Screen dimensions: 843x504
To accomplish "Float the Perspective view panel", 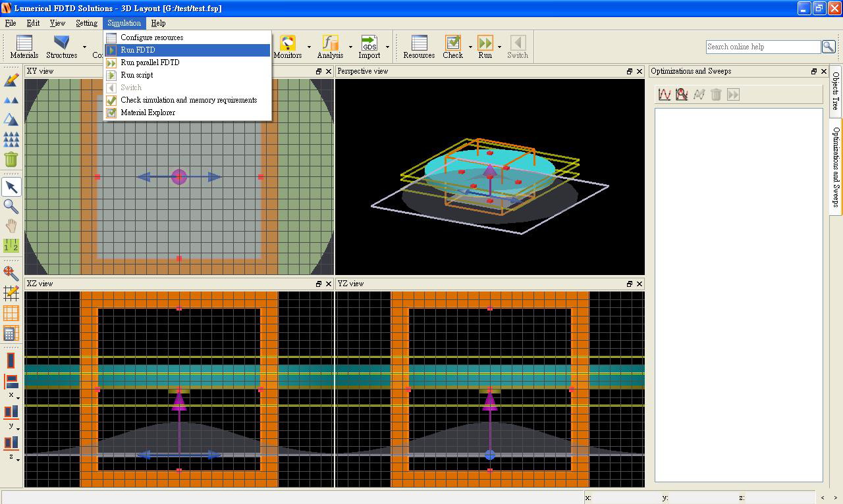I will (x=630, y=71).
